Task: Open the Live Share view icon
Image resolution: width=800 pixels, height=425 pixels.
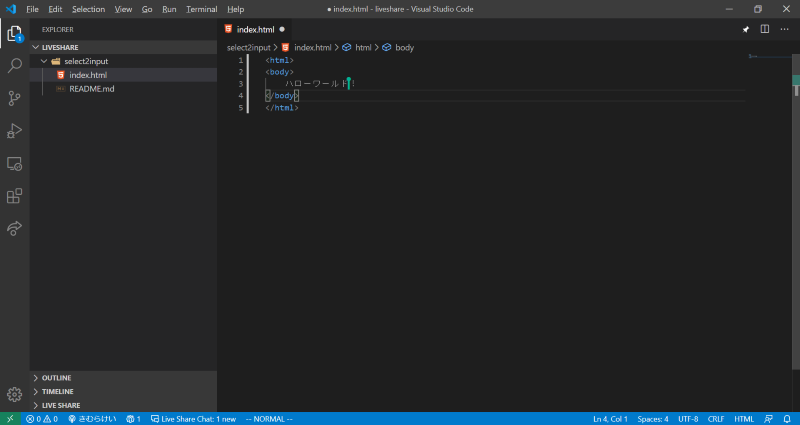Action: pyautogui.click(x=14, y=228)
